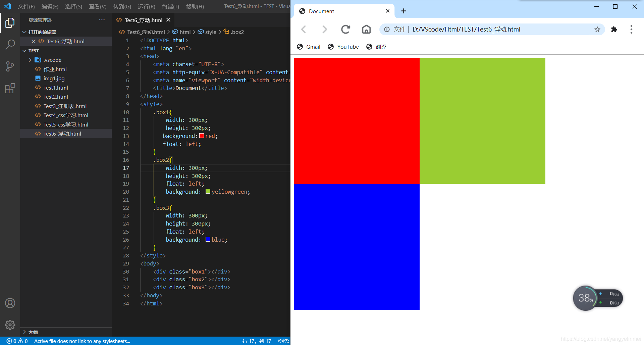This screenshot has width=644, height=345.
Task: Open the 转到(G) menu
Action: (x=122, y=6)
